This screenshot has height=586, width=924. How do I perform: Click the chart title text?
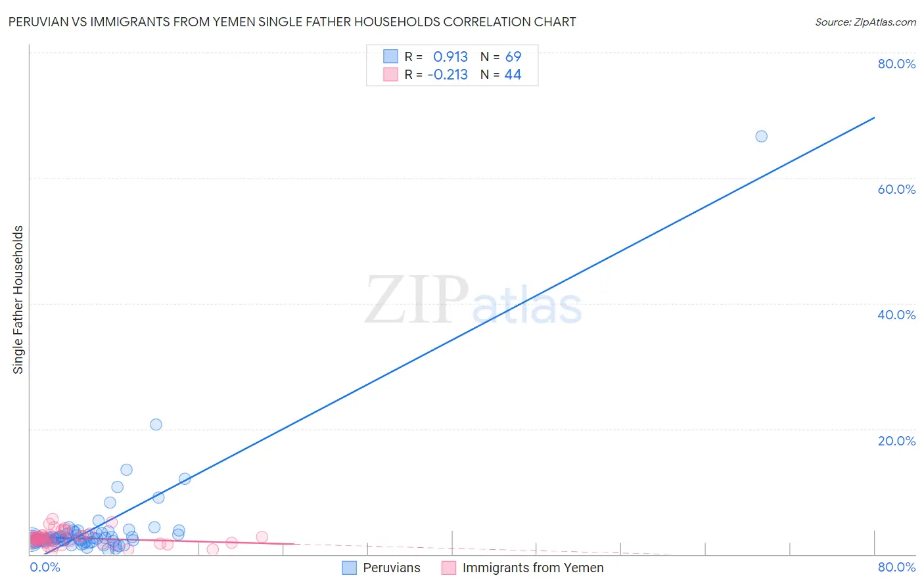coord(292,22)
